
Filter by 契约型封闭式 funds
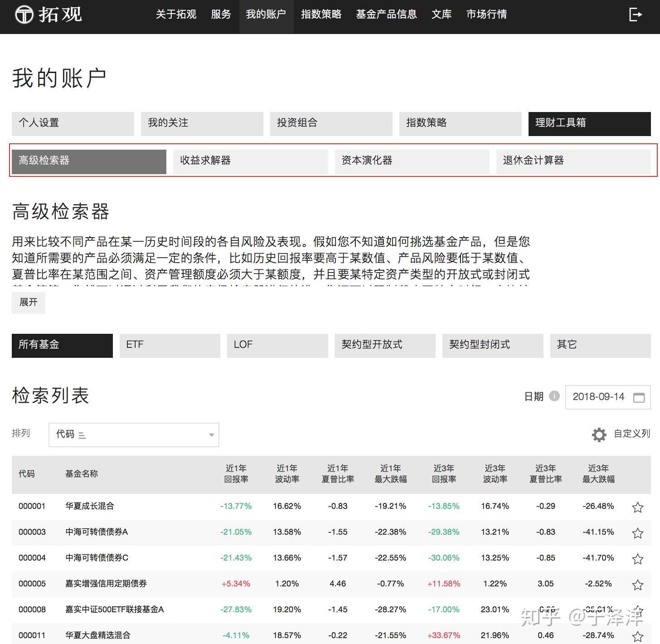pos(493,346)
